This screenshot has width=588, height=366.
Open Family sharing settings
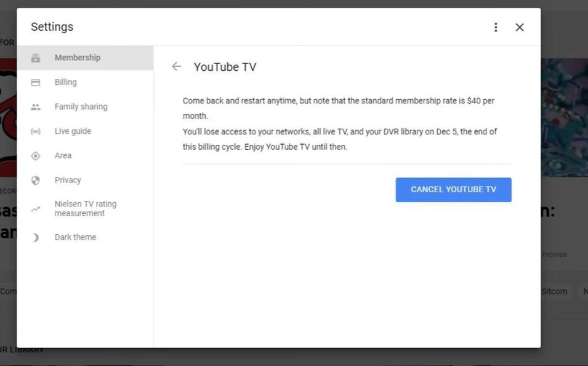point(85,107)
